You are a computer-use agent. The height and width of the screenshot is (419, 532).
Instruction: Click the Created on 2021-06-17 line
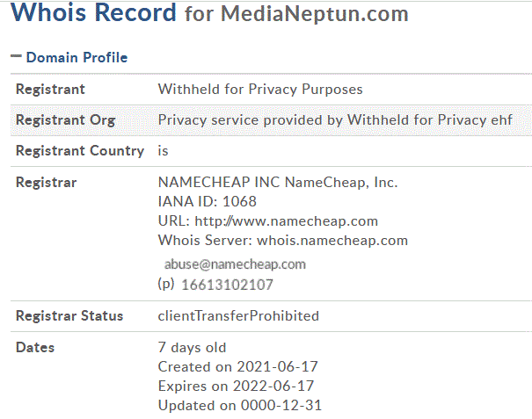237,367
